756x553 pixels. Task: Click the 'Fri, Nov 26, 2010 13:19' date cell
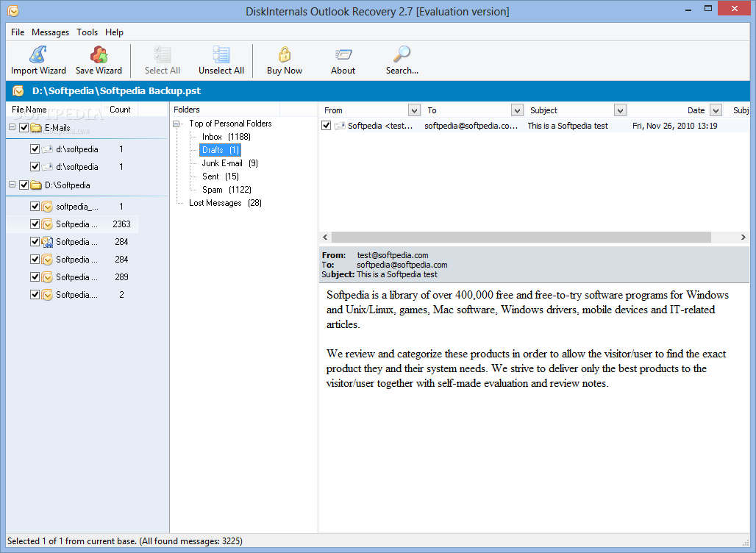[x=674, y=126]
